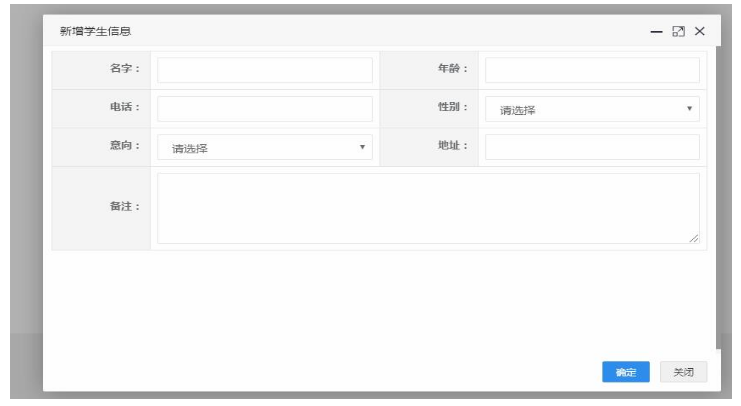The width and height of the screenshot is (741, 406).
Task: Maximize the 新增学生信息 dialog
Action: (x=678, y=32)
